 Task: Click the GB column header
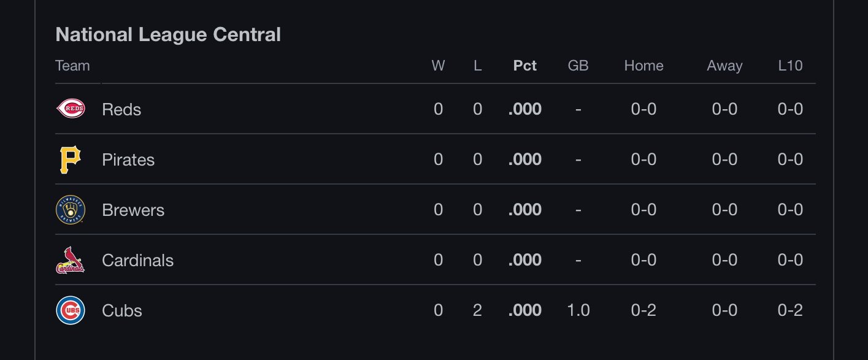point(578,66)
